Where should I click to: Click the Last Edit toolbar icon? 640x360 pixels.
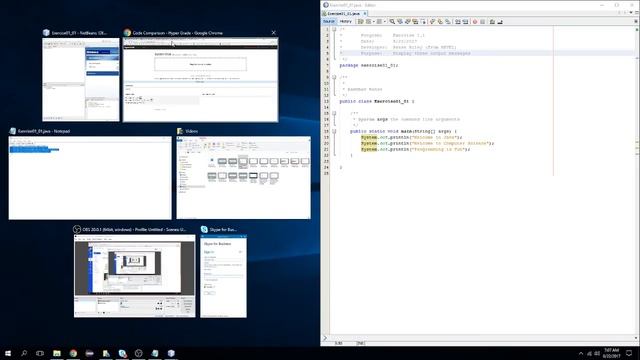pos(361,22)
